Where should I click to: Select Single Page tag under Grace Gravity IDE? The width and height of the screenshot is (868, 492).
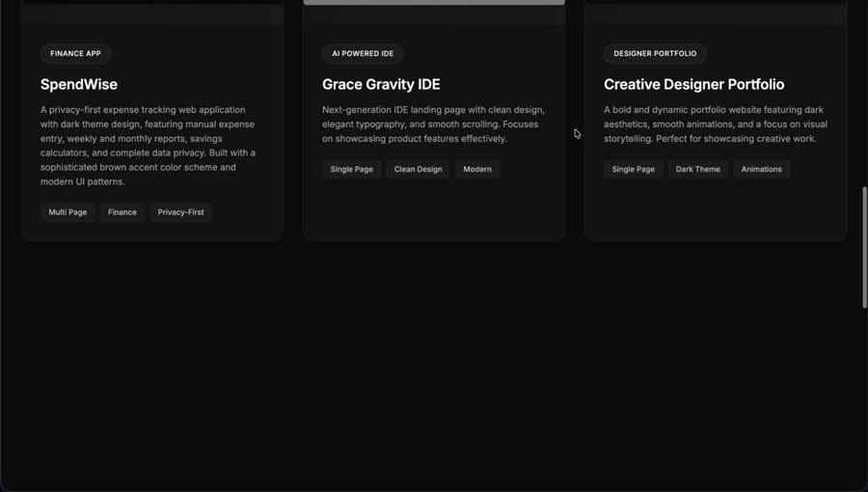(351, 170)
